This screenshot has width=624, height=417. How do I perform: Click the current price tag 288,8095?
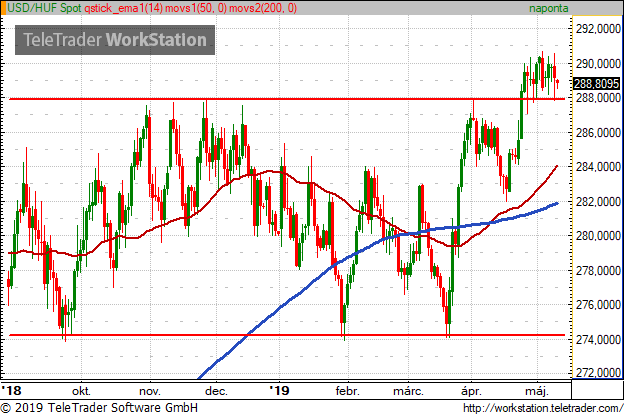[x=597, y=84]
